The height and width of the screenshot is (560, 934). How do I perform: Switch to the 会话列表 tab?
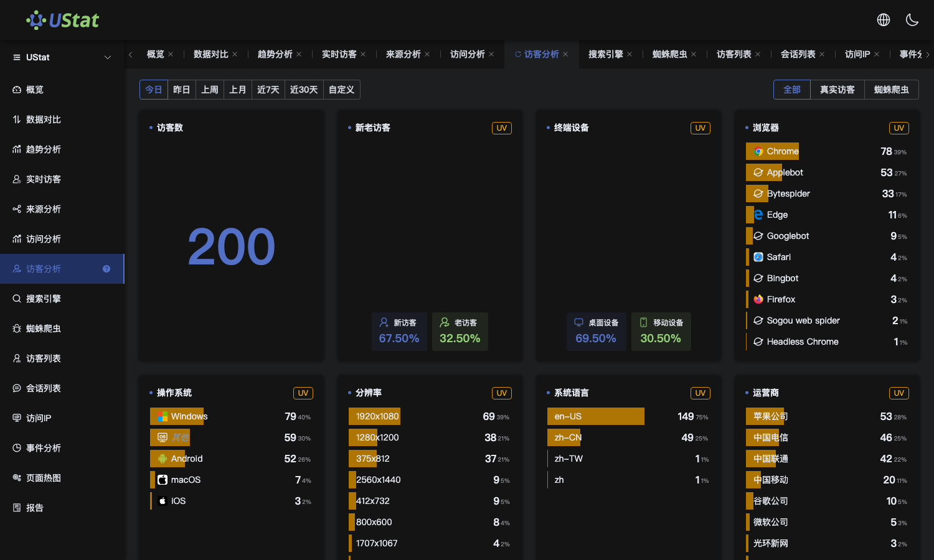point(798,54)
